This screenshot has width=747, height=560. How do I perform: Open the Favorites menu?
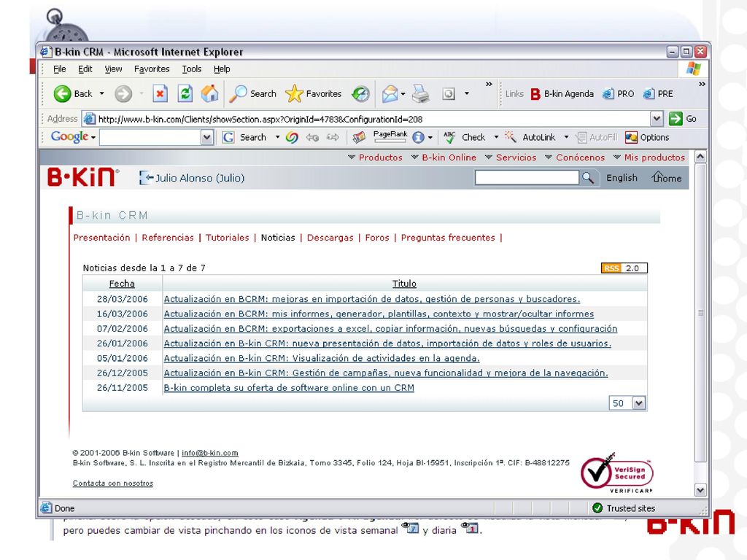(x=152, y=69)
